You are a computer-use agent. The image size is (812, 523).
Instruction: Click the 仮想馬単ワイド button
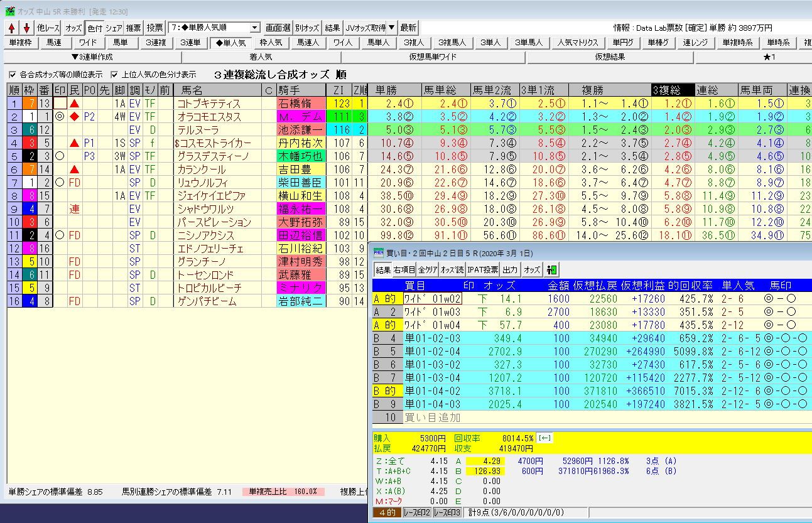433,57
